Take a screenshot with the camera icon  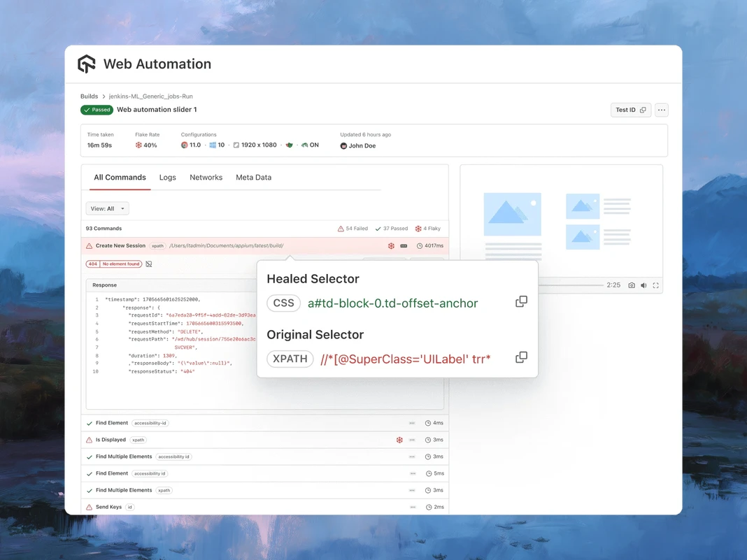[x=631, y=285]
